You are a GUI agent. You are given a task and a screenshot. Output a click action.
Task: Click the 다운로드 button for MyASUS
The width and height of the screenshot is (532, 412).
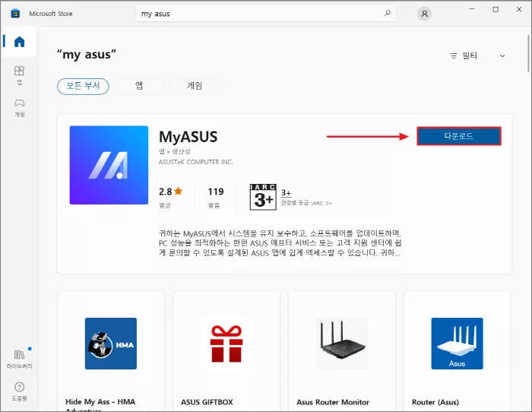[x=459, y=136]
